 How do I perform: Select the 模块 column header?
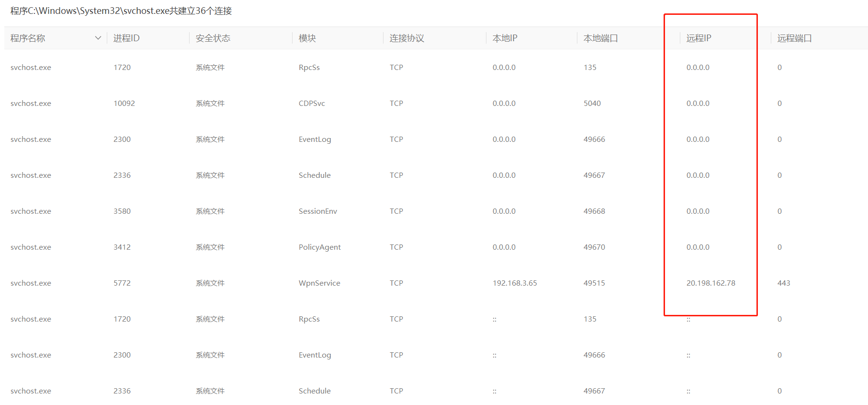[307, 38]
